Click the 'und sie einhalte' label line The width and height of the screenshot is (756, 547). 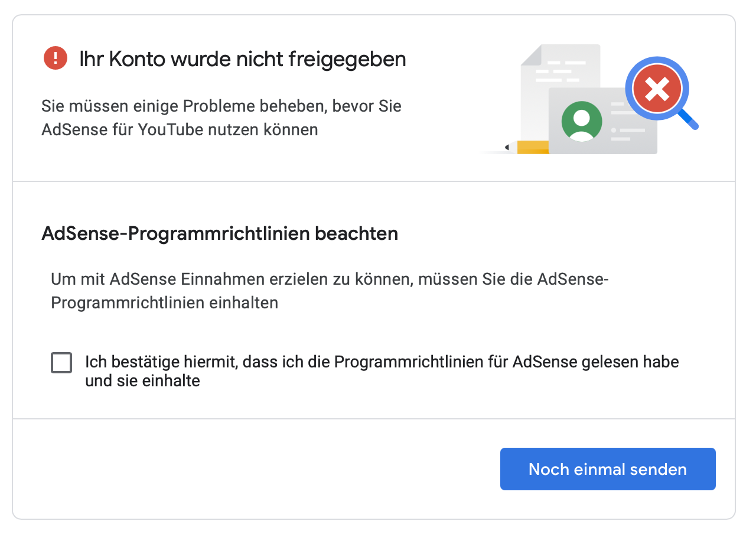tap(142, 381)
